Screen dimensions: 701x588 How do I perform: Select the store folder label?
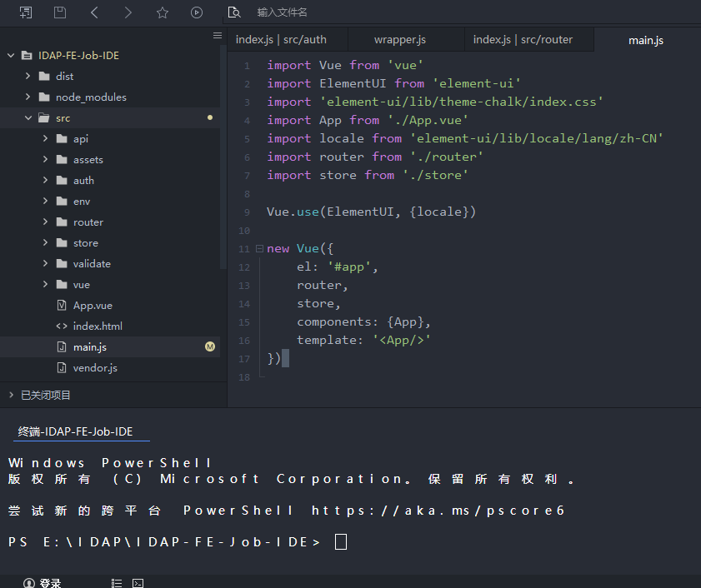(86, 243)
